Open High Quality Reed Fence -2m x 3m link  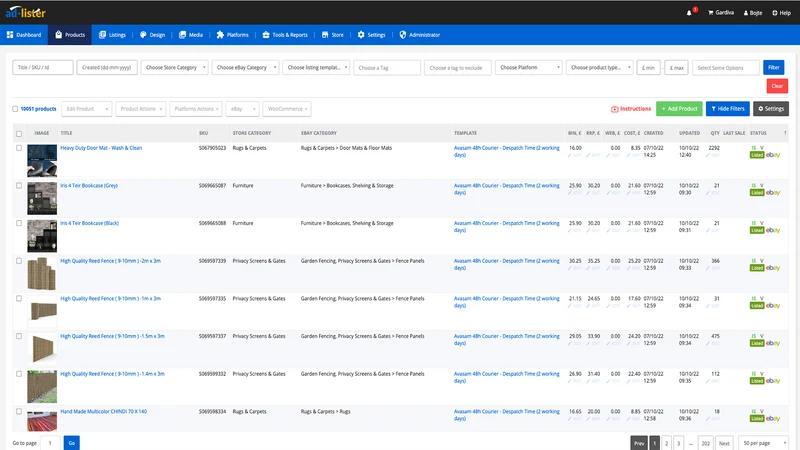pos(110,261)
